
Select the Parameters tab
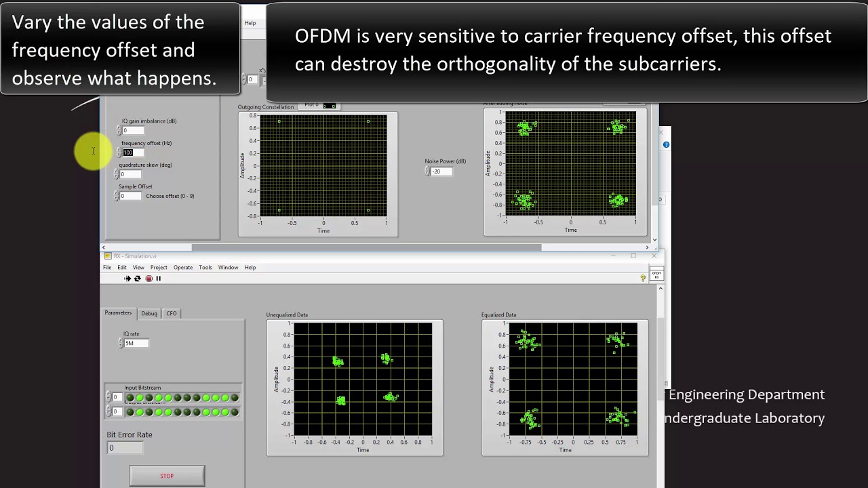click(x=118, y=313)
